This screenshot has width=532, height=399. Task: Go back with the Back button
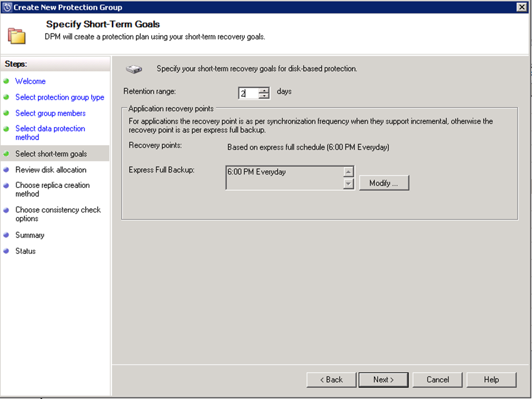coord(331,379)
